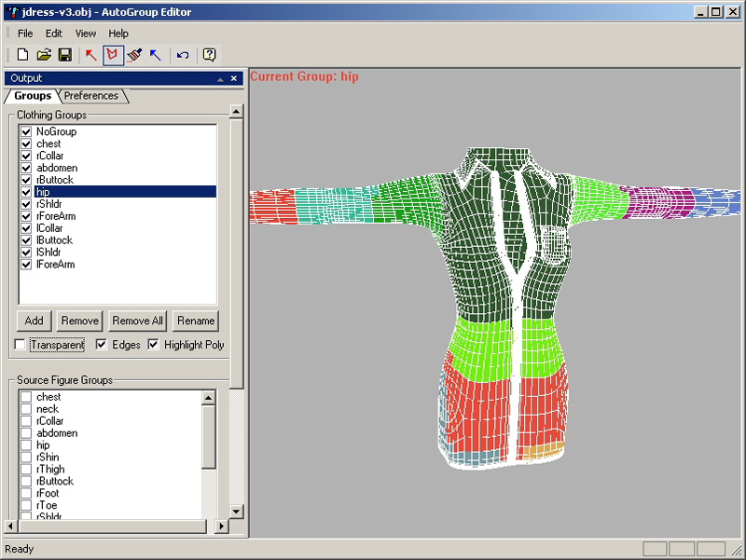
Task: Select rForeArm in Clothing Groups list
Action: (x=56, y=216)
